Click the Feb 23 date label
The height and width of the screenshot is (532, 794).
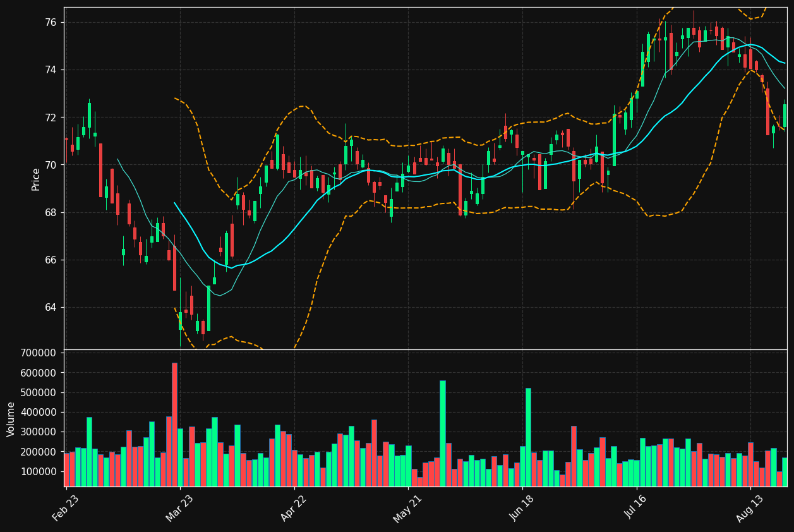coord(66,508)
